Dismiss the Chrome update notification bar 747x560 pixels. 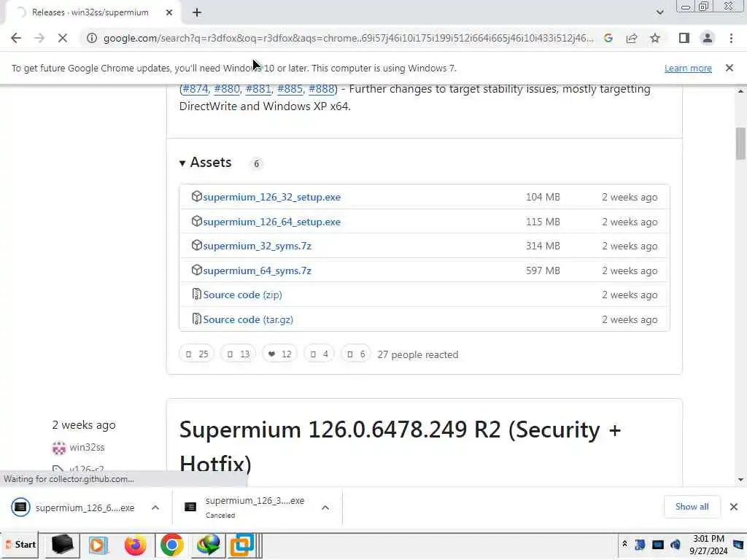click(729, 68)
